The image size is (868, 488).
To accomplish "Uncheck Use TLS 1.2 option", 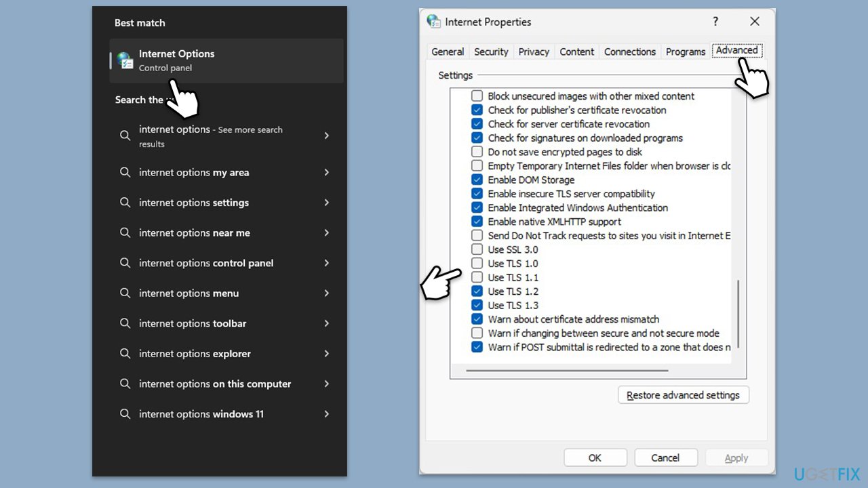I will (477, 291).
